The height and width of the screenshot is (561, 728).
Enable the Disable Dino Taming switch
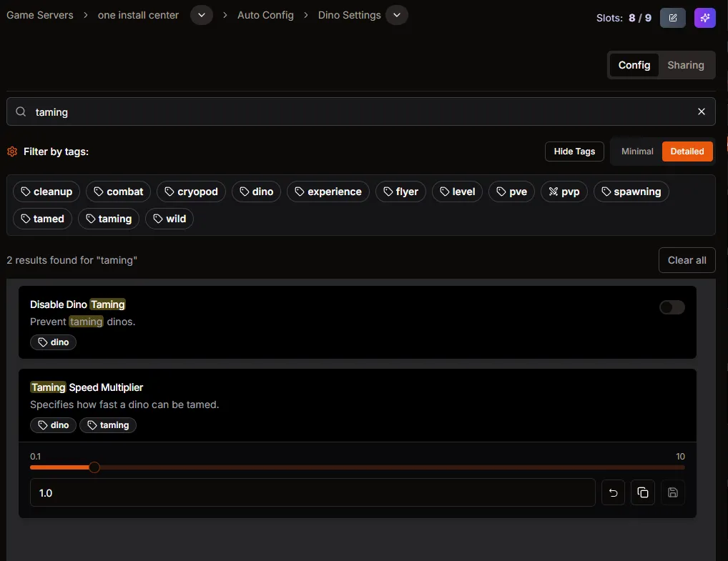pyautogui.click(x=672, y=307)
